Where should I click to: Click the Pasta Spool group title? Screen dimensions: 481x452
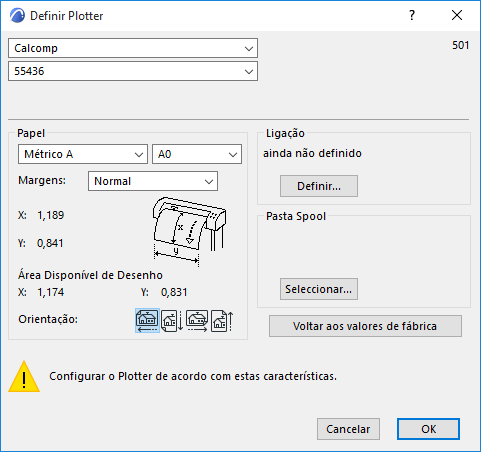tap(296, 216)
